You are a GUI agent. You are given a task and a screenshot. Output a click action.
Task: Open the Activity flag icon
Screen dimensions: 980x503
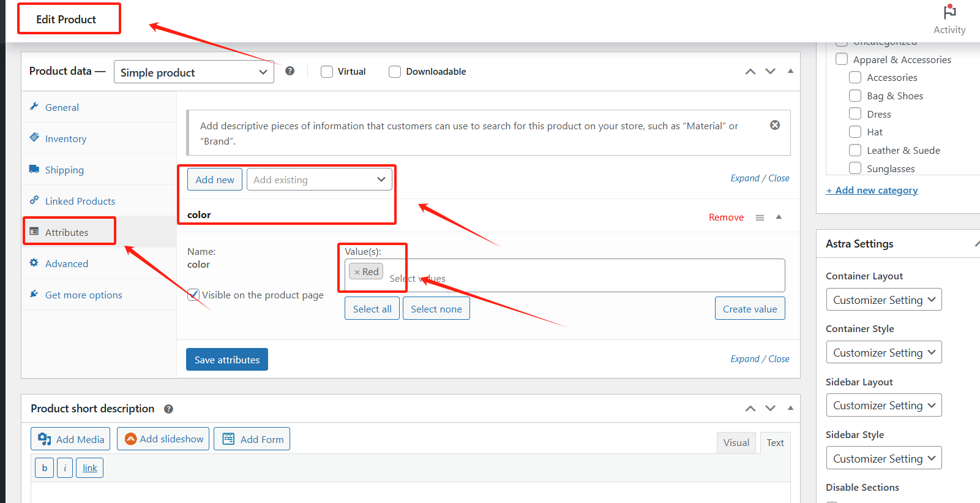tap(949, 12)
